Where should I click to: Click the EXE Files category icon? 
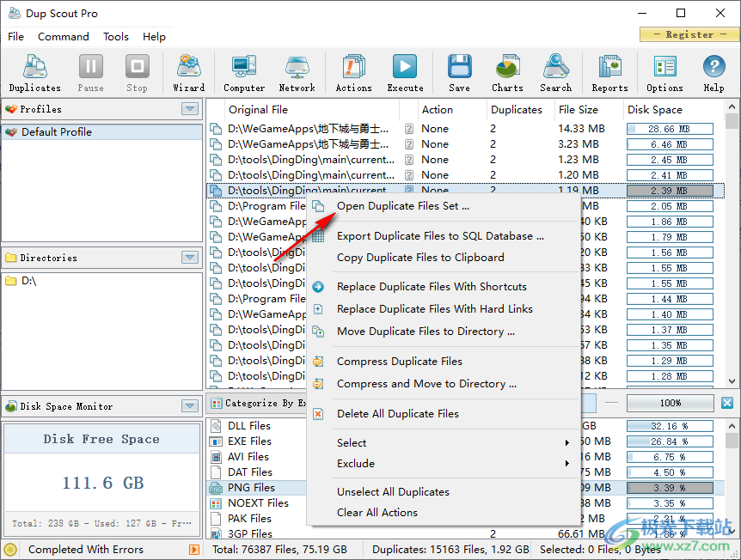pyautogui.click(x=216, y=441)
